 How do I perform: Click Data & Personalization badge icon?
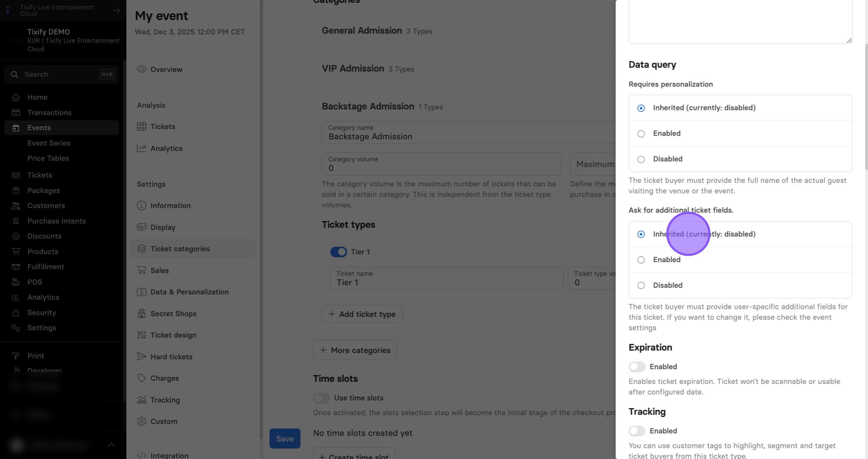coord(141,292)
